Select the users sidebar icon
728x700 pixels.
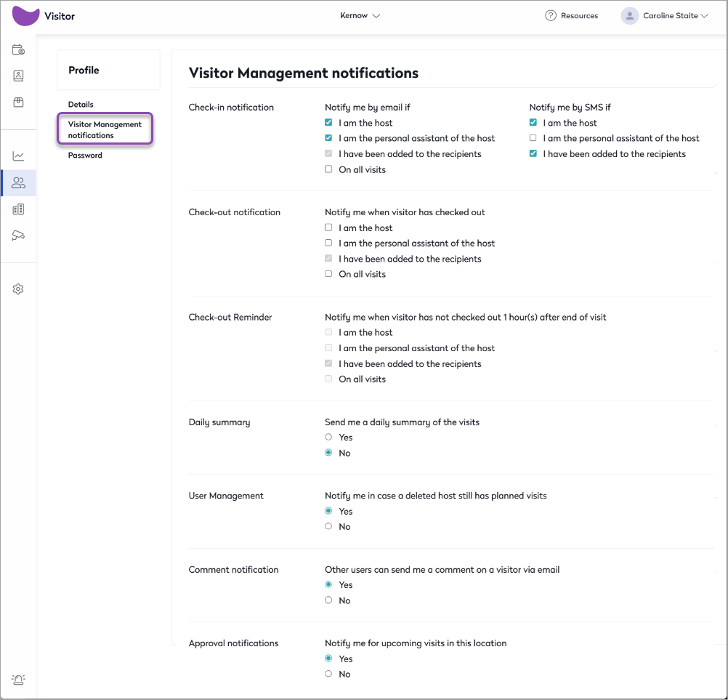[x=18, y=182]
